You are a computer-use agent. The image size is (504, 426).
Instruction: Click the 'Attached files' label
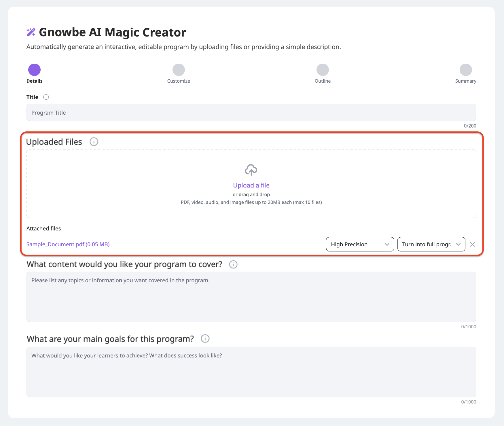click(x=43, y=228)
